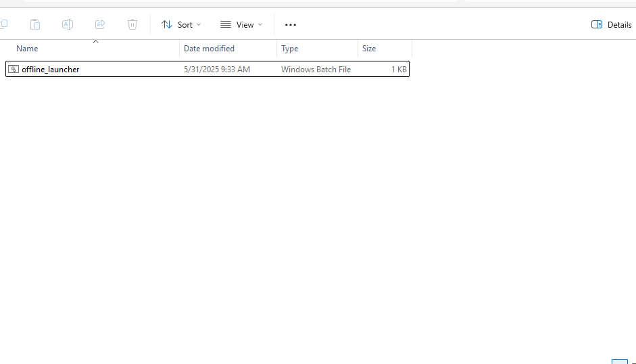This screenshot has width=636, height=364.
Task: Select the offline_launcher file name
Action: click(51, 69)
